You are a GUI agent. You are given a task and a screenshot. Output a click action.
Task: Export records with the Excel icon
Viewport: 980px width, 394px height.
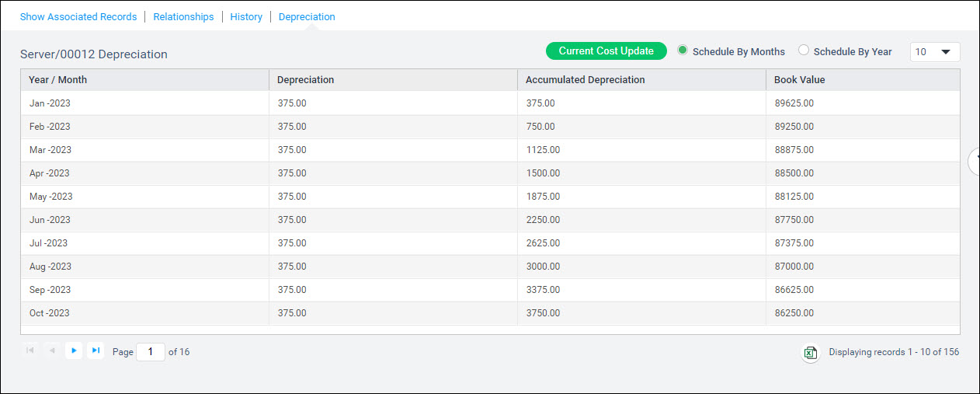tap(810, 353)
